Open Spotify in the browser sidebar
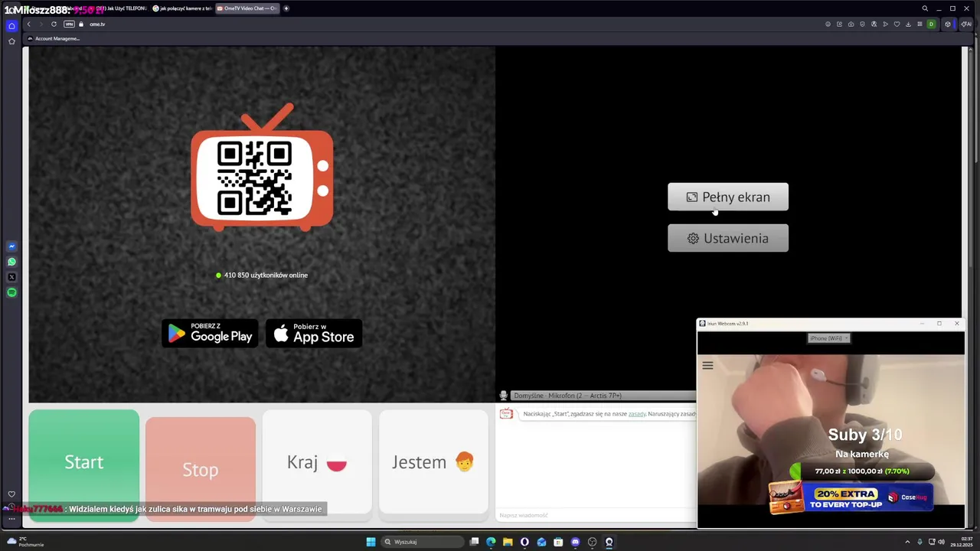 click(11, 292)
